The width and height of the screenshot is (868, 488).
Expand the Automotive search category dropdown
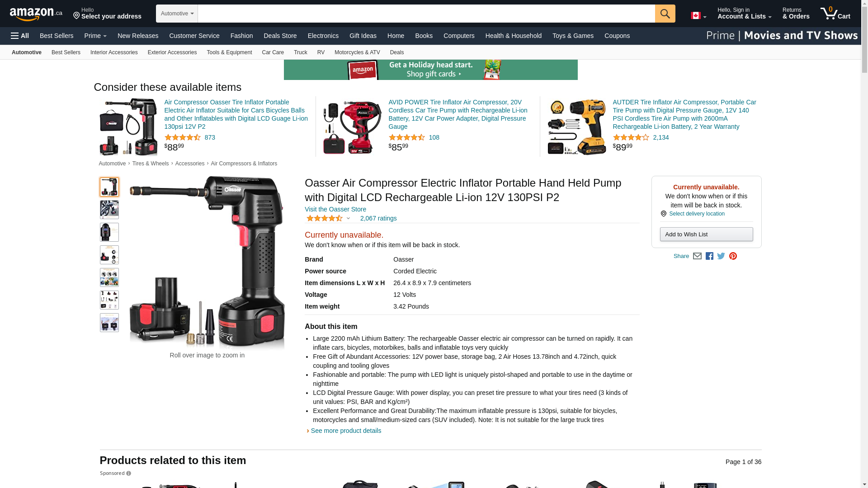coord(177,14)
